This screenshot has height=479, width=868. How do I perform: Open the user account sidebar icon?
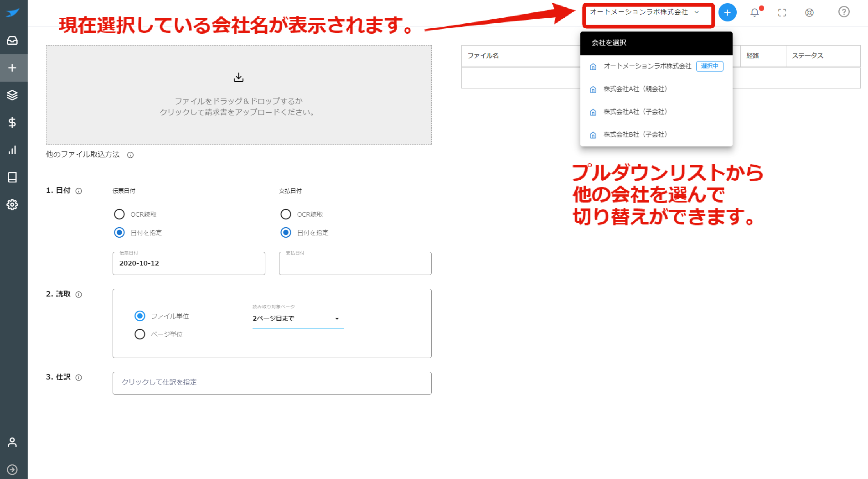coord(12,442)
